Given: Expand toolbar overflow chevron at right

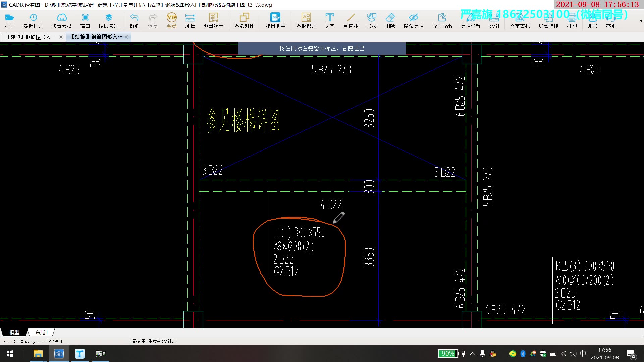Looking at the screenshot, I should 641,21.
